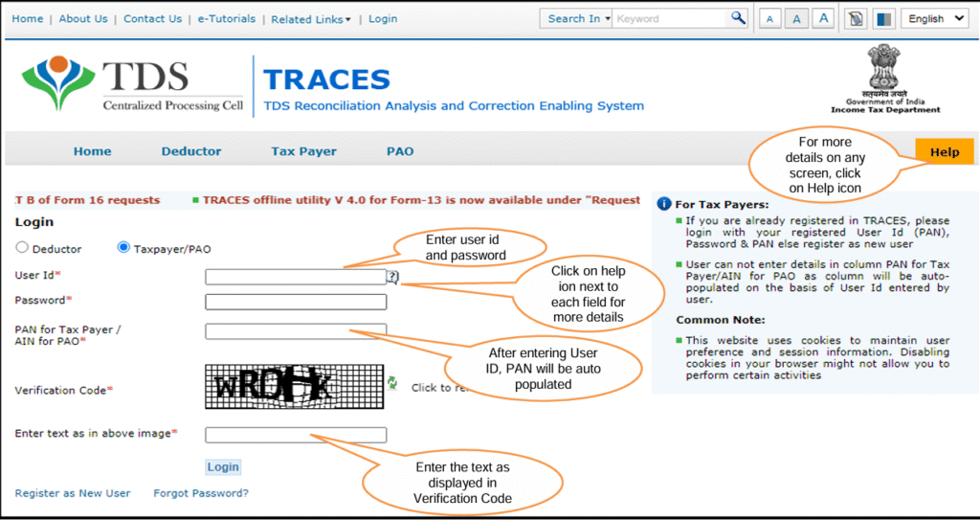Select the Deductor radio button
Screen dimensions: 980x520
click(22, 248)
